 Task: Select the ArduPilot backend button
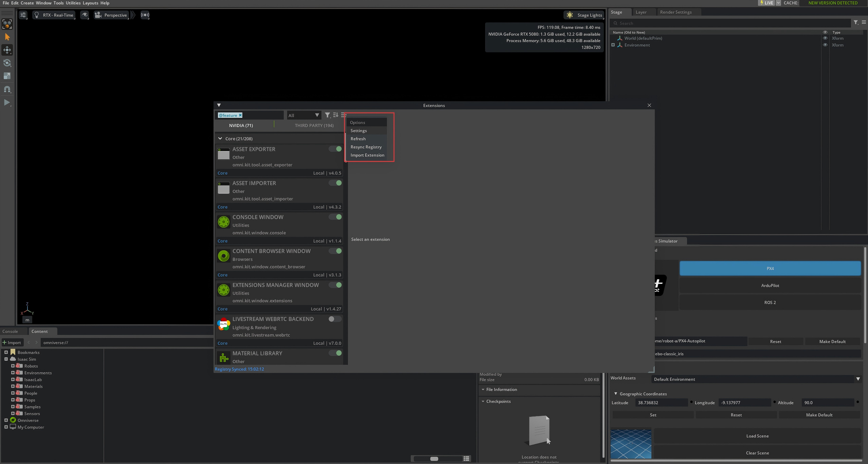pos(770,285)
